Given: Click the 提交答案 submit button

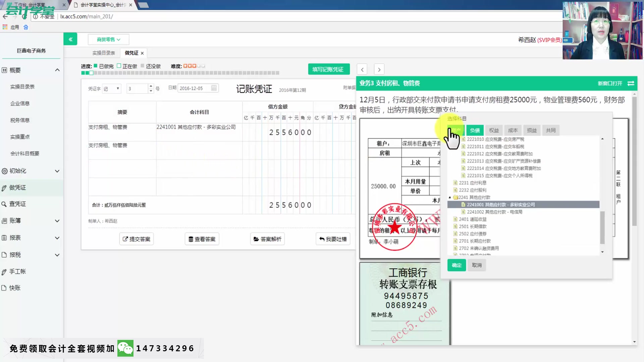Looking at the screenshot, I should click(x=136, y=239).
